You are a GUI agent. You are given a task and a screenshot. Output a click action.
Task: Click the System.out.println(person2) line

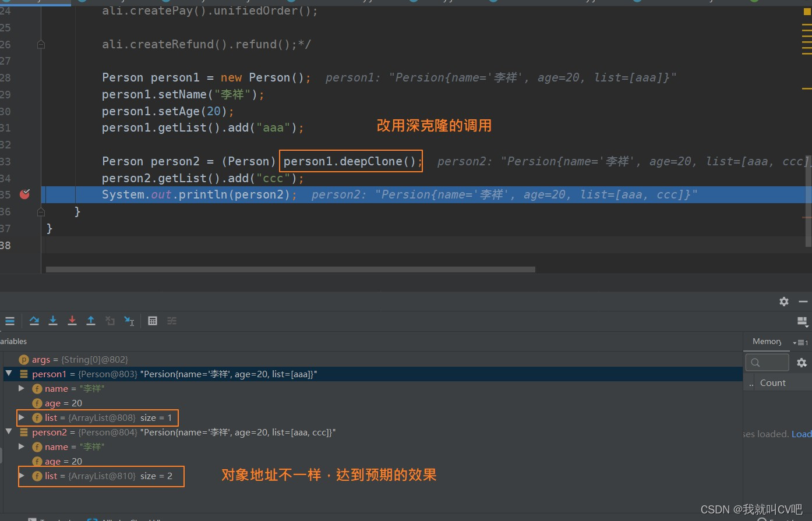[x=199, y=194]
